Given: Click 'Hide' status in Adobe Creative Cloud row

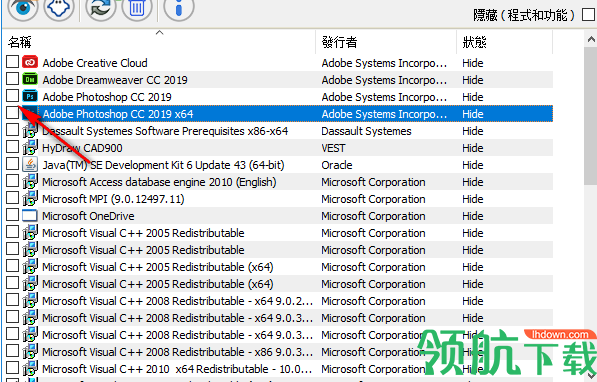Looking at the screenshot, I should pos(473,63).
